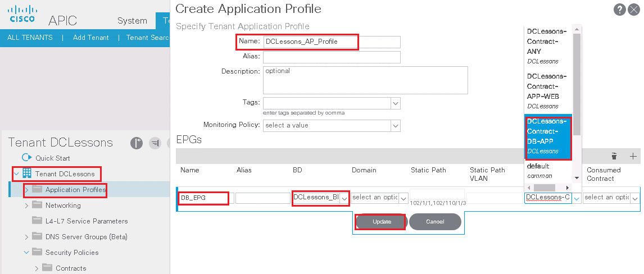Click the Consumed Contract column header

click(604, 174)
